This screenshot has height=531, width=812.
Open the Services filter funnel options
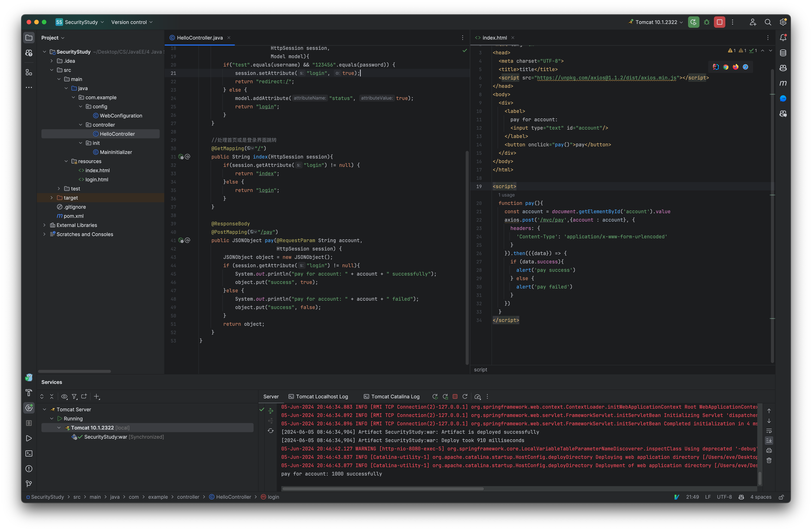click(x=74, y=397)
